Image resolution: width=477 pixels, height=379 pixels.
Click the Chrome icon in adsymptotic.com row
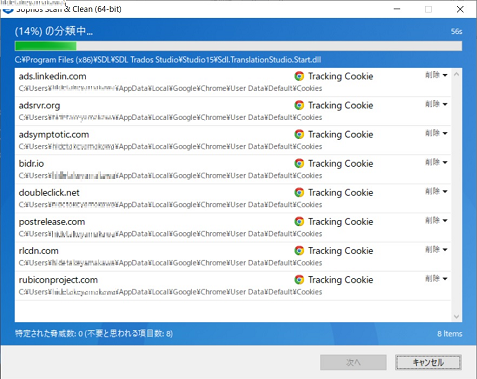click(x=299, y=134)
